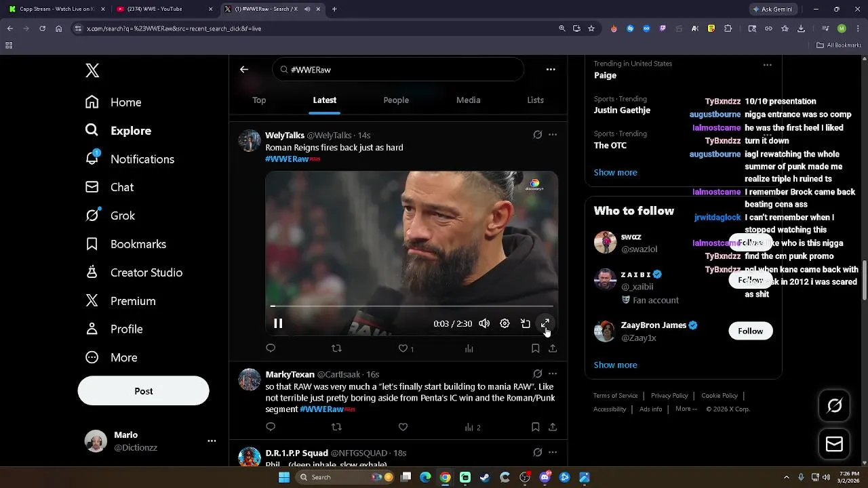This screenshot has height=488, width=868.
Task: Open Terms of Service link
Action: (x=615, y=396)
